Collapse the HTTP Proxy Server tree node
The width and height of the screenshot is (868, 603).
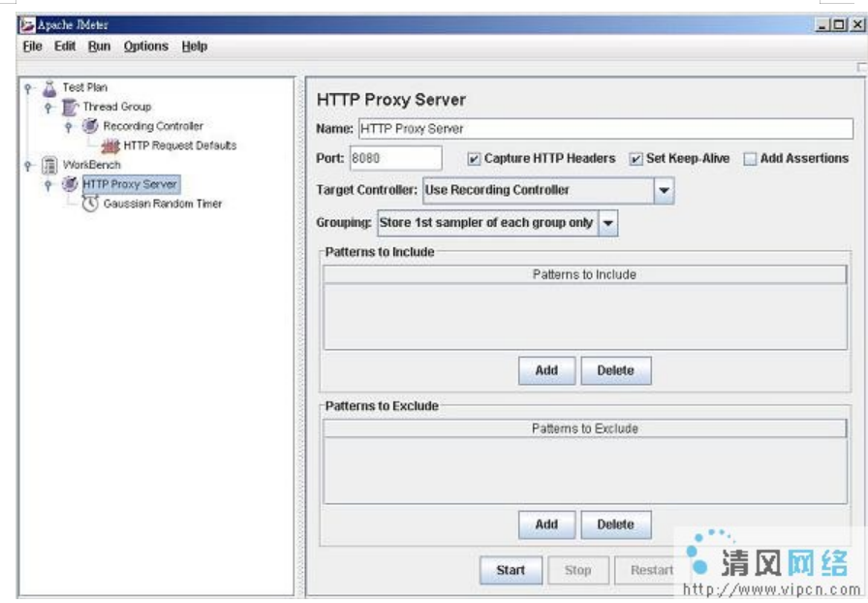(x=48, y=185)
